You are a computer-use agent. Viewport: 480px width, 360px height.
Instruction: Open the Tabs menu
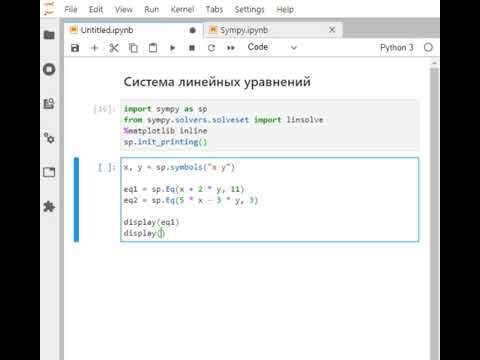214,9
